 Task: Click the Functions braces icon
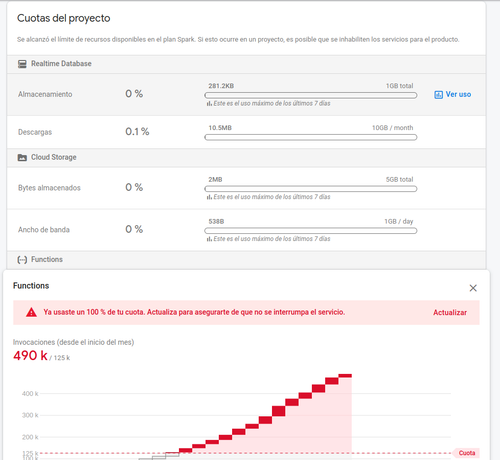(22, 260)
